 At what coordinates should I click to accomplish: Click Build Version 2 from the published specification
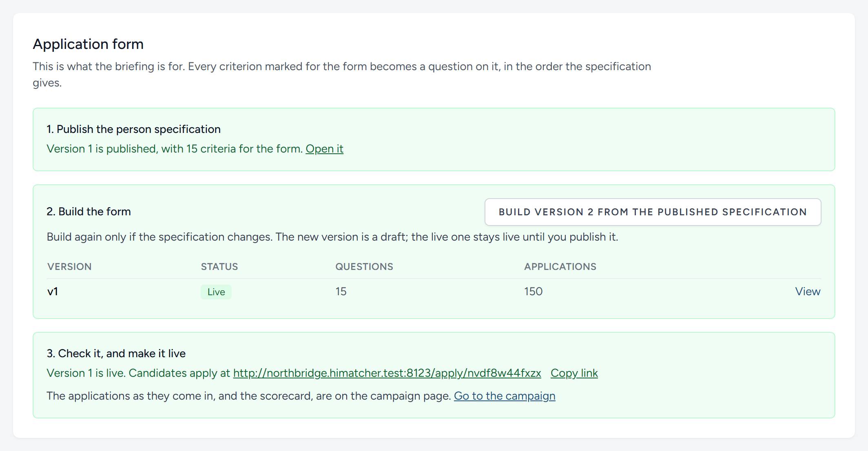pyautogui.click(x=653, y=212)
